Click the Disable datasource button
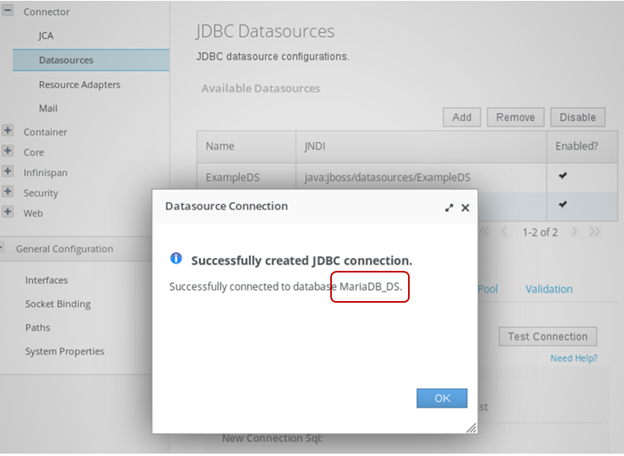This screenshot has width=624, height=456. [x=577, y=117]
